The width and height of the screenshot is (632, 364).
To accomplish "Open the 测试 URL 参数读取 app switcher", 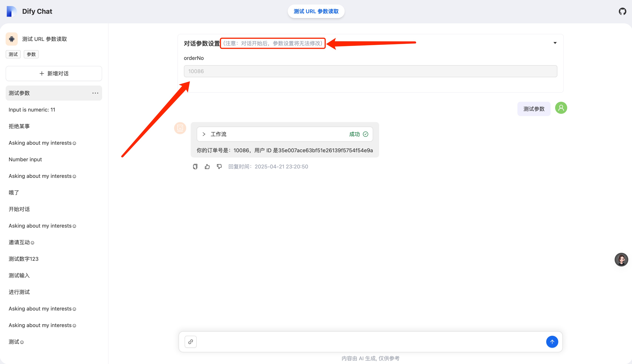I will pos(316,11).
